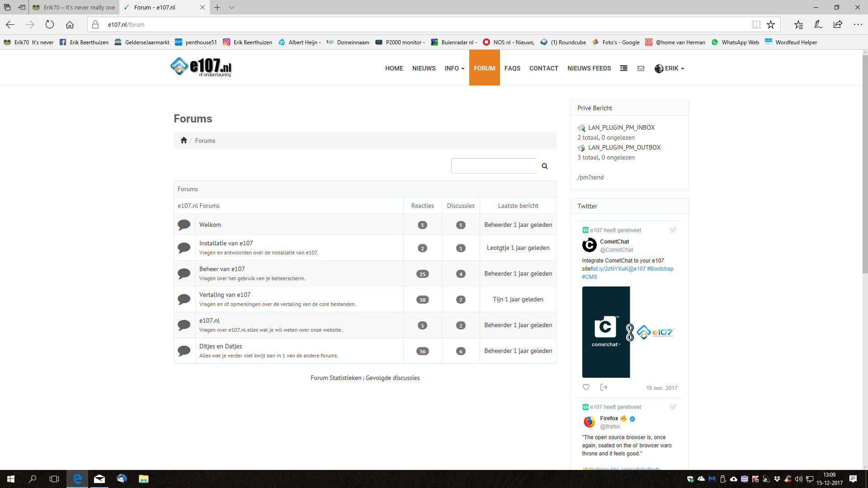
Task: Open Windows action center notifications
Action: [x=853, y=479]
